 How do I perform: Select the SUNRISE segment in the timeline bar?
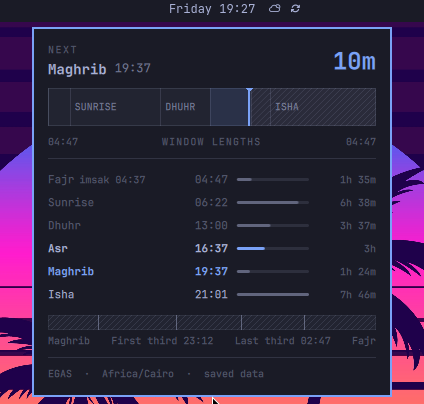[x=115, y=107]
